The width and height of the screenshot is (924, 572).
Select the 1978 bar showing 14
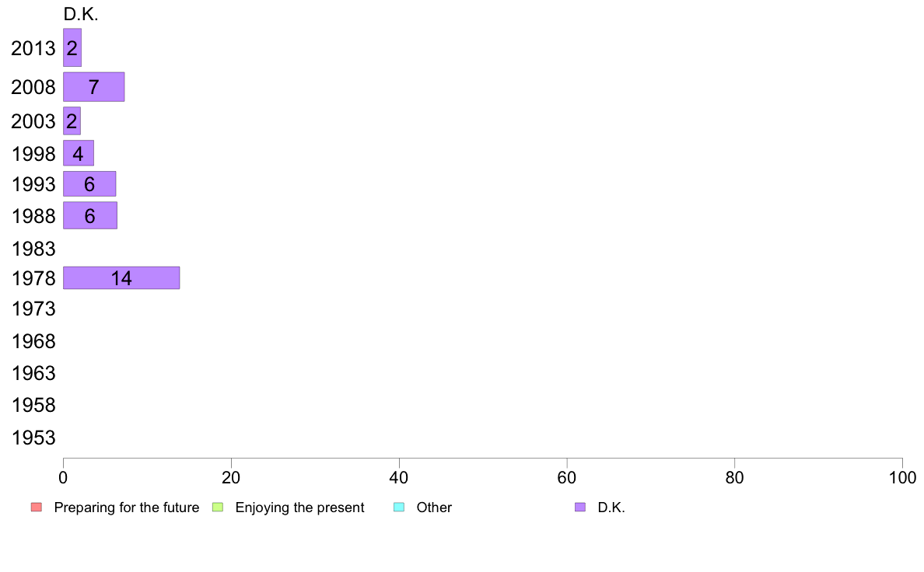tap(121, 278)
